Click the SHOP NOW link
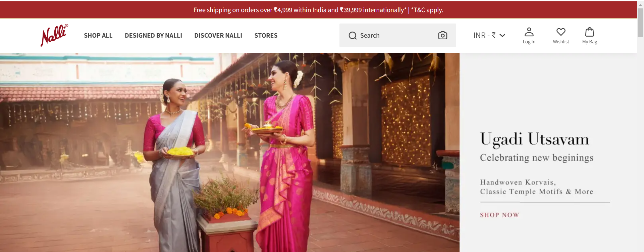Viewport: 644px width, 252px height. 499,215
